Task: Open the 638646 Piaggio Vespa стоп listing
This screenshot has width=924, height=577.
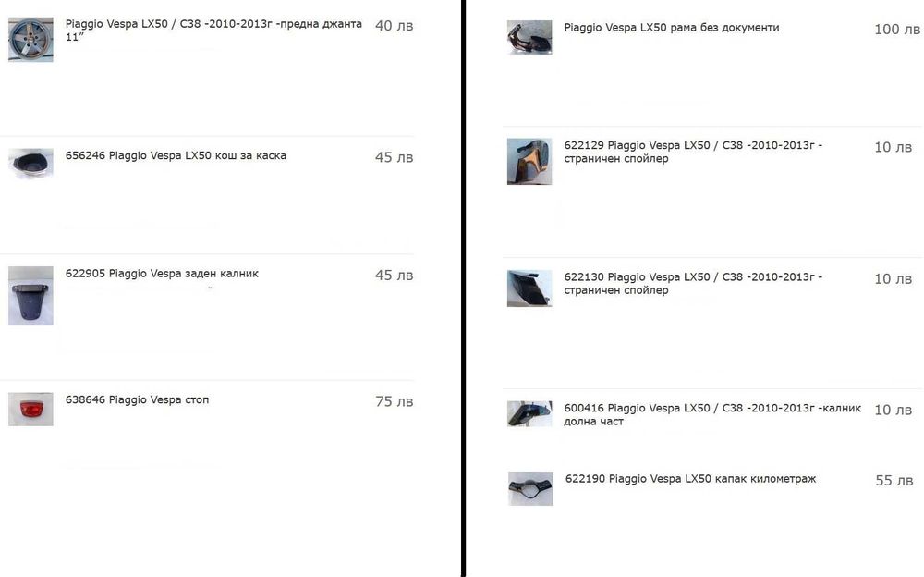Action: coord(137,400)
